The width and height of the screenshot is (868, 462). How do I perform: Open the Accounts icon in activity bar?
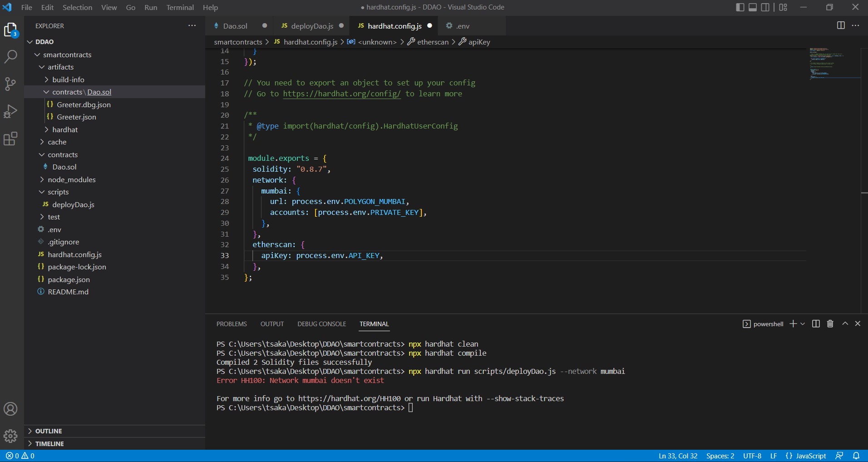[x=10, y=409]
